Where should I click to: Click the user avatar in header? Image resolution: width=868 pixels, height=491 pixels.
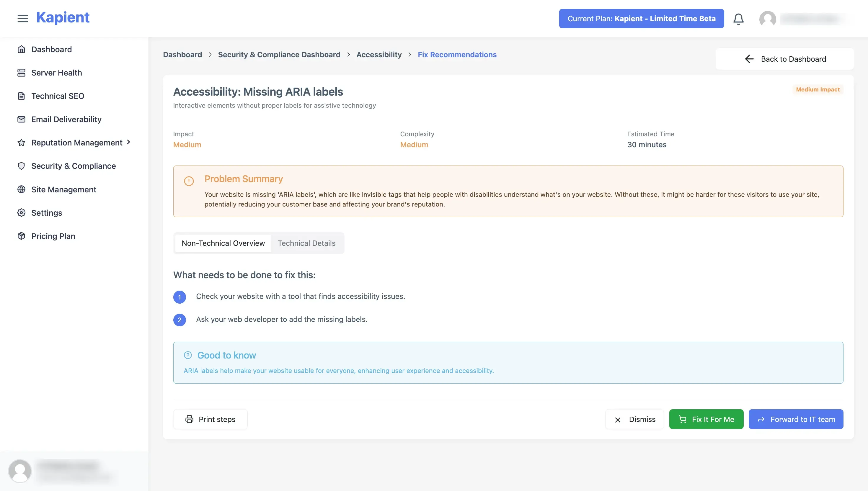(x=767, y=19)
